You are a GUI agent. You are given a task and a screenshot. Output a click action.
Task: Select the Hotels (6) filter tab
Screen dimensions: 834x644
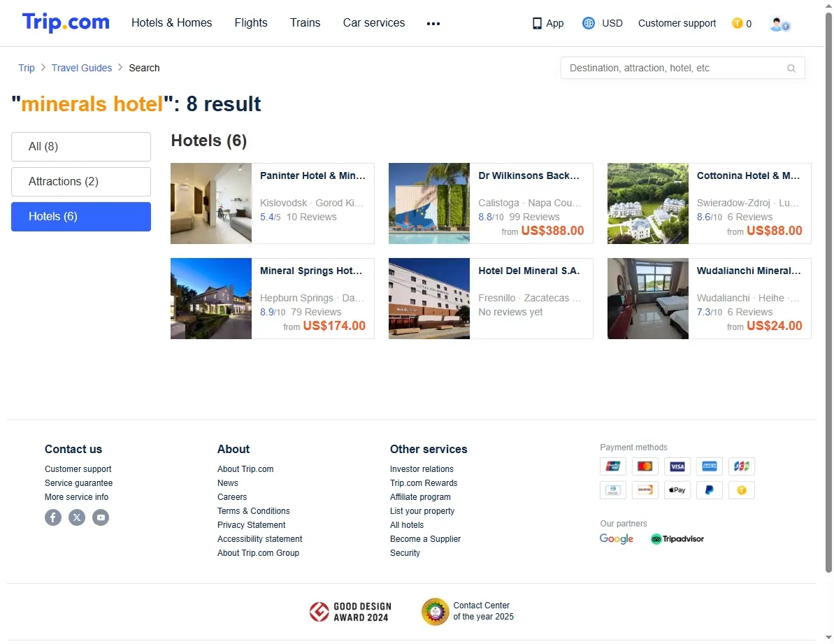point(81,217)
